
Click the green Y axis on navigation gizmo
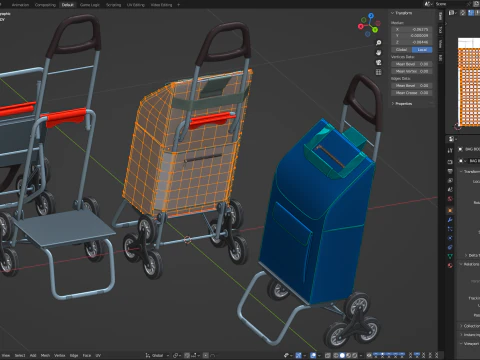point(375,30)
